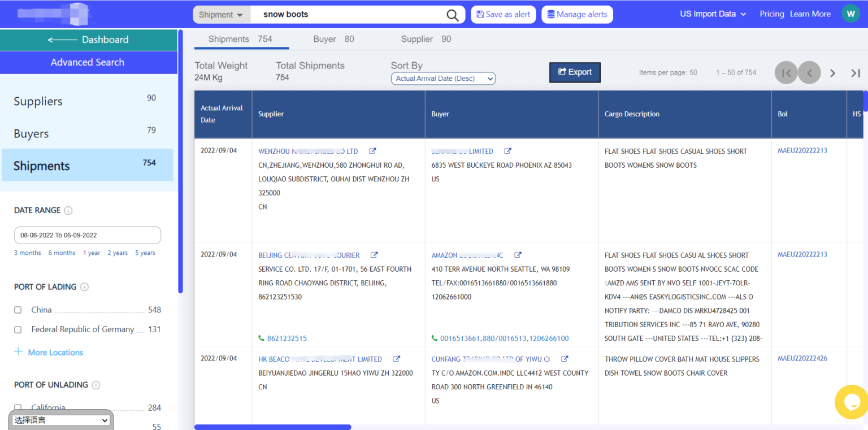Open external link icon beside Amazon buyer

coord(518,255)
